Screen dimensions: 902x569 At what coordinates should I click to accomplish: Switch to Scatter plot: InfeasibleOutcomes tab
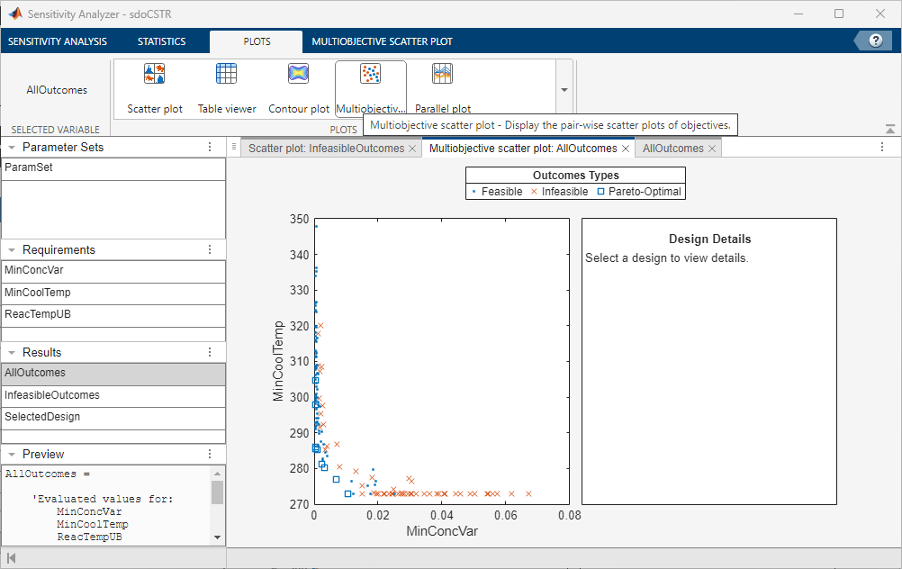click(x=324, y=148)
